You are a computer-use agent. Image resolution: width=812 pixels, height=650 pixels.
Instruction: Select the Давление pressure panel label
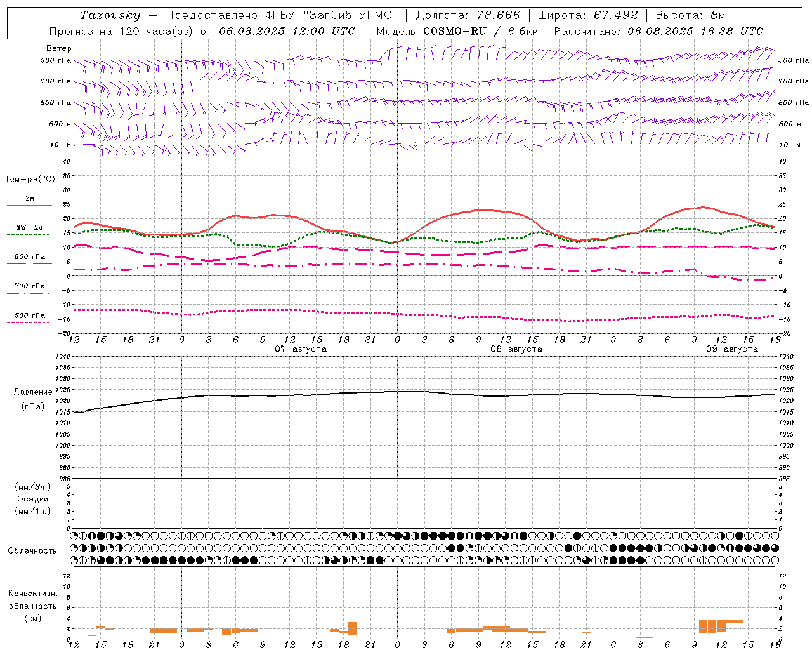pos(33,392)
